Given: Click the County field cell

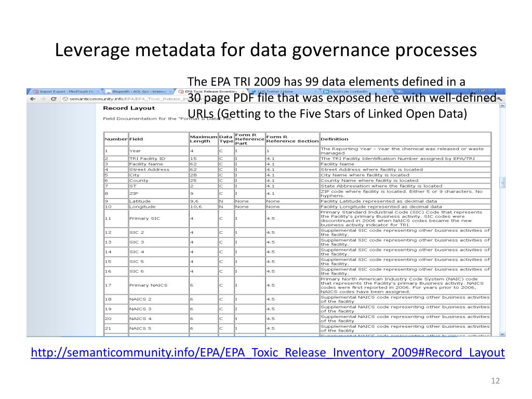Looking at the screenshot, I should click(x=158, y=180).
